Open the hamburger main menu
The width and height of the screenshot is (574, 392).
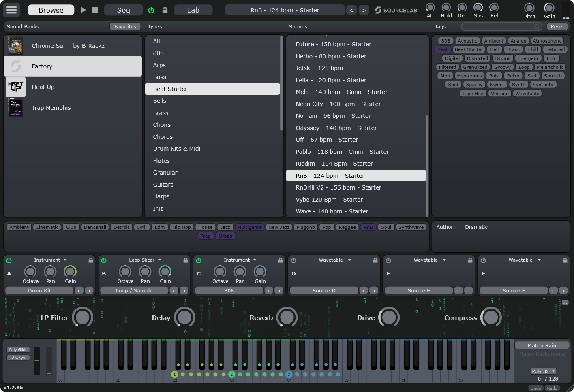click(12, 10)
